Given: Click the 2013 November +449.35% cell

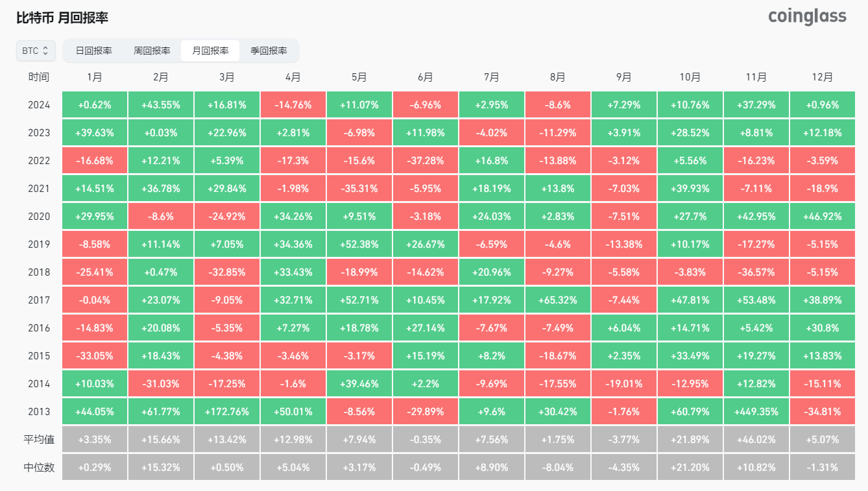Looking at the screenshot, I should [x=756, y=412].
